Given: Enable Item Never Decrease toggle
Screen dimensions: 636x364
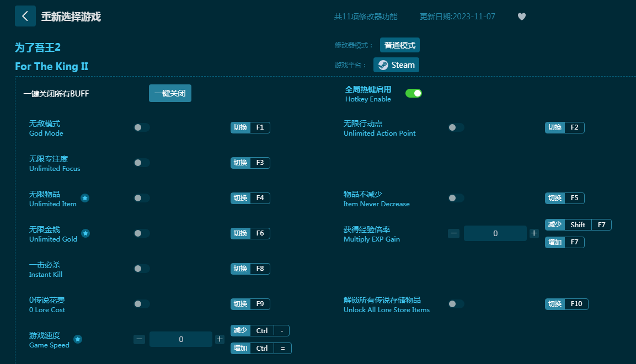Looking at the screenshot, I should point(456,198).
